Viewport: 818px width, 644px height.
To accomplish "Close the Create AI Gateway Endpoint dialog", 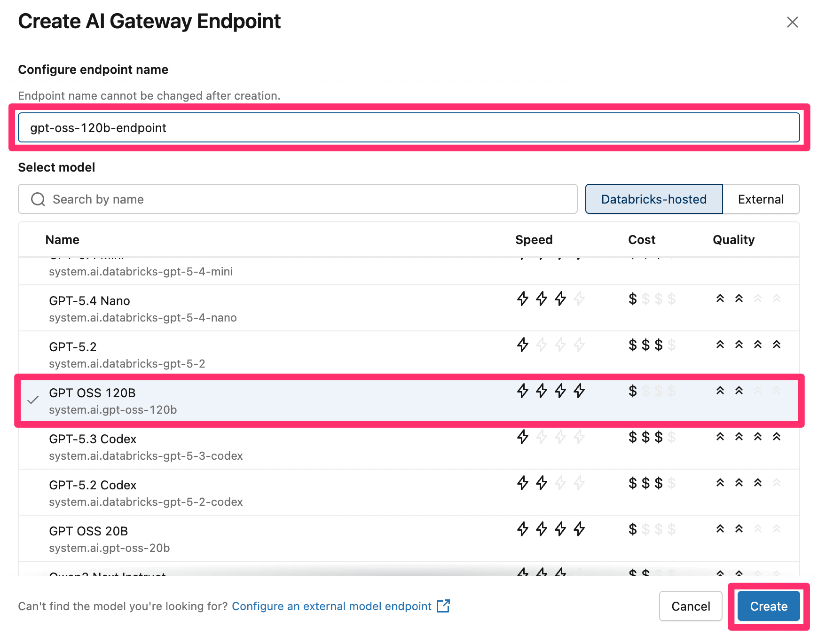I will click(792, 22).
